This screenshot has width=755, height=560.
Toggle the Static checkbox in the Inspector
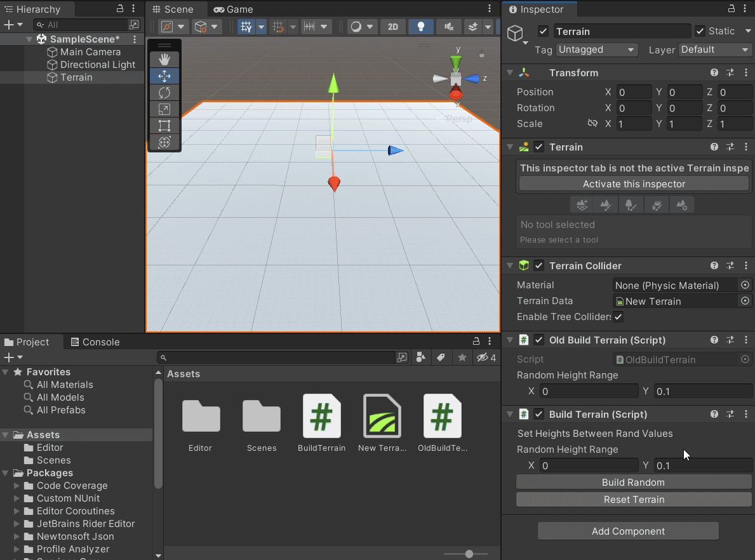(x=700, y=30)
